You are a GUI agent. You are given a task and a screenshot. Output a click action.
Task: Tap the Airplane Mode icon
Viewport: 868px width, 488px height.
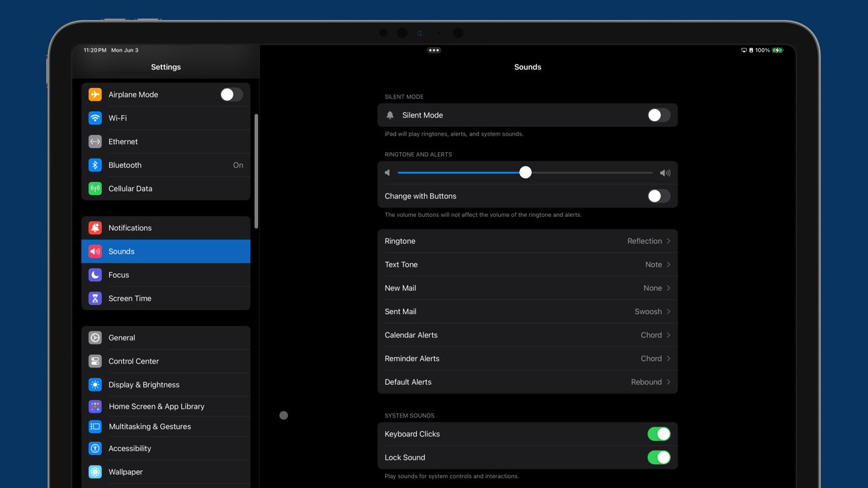pyautogui.click(x=95, y=95)
